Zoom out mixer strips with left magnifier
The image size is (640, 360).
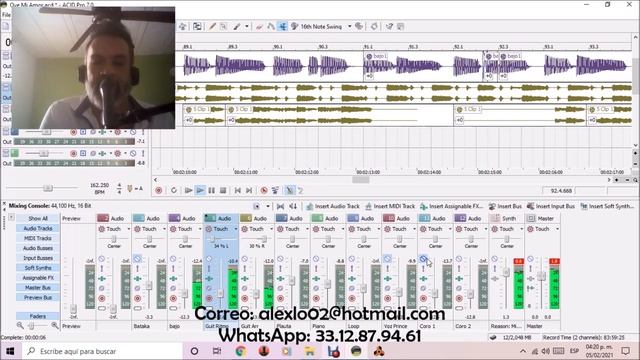pyautogui.click(x=20, y=325)
